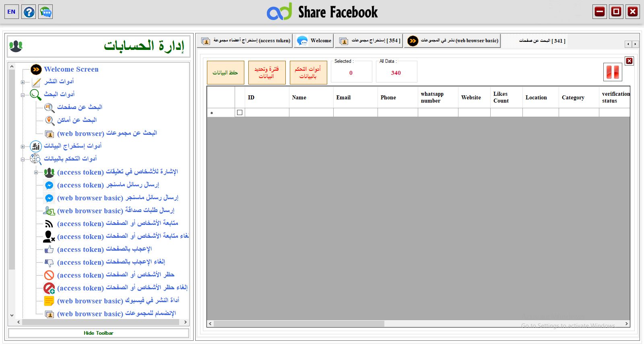Image resolution: width=644 pixels, height=346 pixels.
Task: Click the فلترة وتحديد البيانات button
Action: pos(267,72)
